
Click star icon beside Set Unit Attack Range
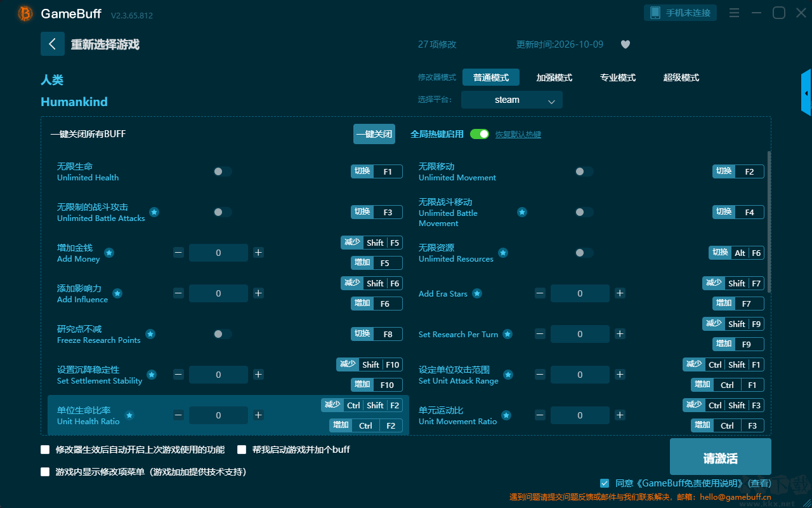(508, 375)
